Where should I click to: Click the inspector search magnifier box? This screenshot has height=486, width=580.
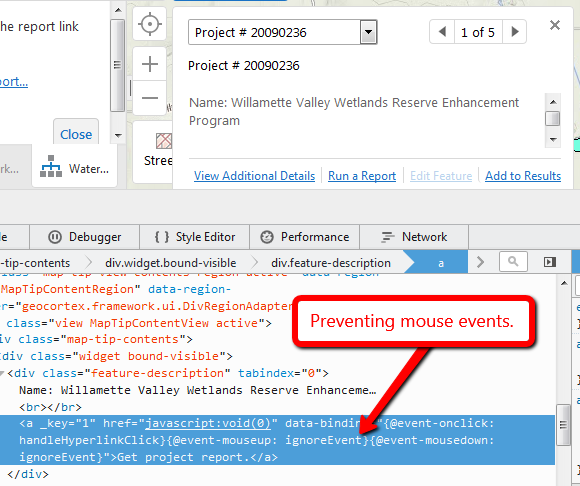point(513,262)
